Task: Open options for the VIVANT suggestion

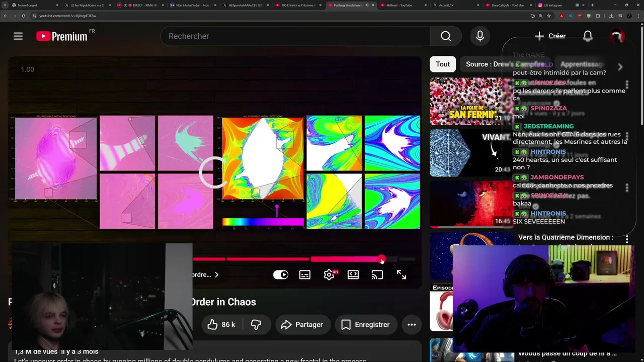Action: [627, 136]
